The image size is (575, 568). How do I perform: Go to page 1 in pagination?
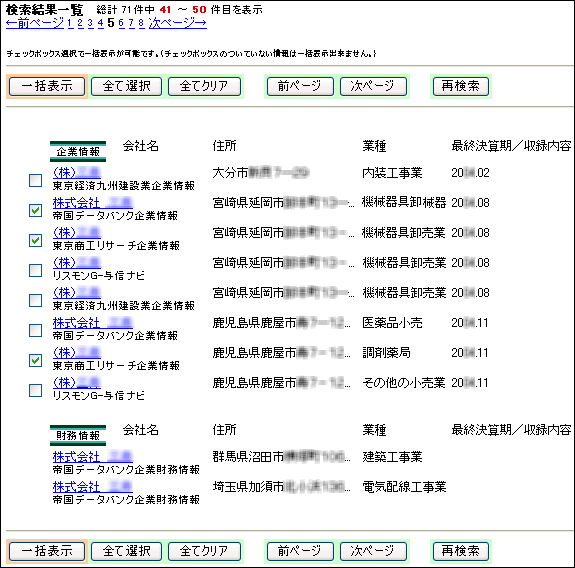[x=70, y=23]
